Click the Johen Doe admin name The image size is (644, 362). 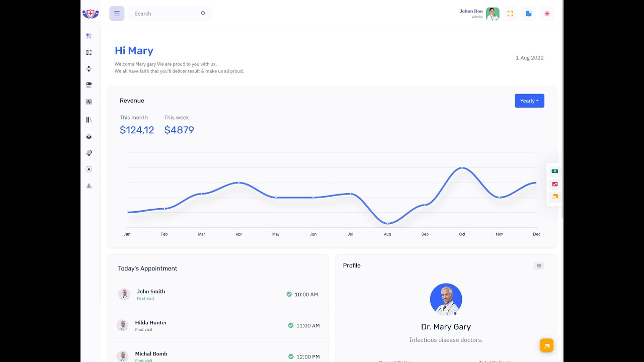(x=471, y=11)
